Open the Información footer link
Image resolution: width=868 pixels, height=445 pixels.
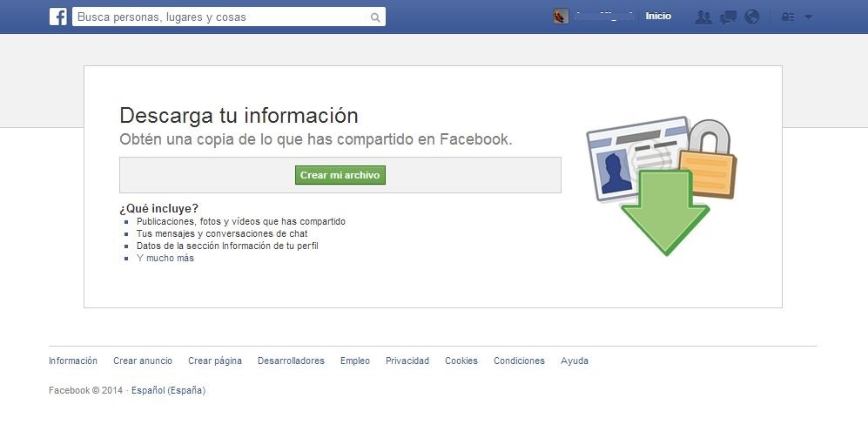click(73, 361)
